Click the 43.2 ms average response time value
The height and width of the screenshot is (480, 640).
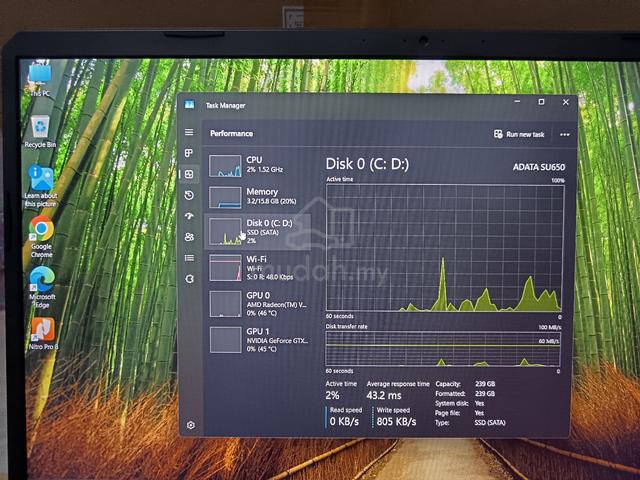pyautogui.click(x=384, y=396)
